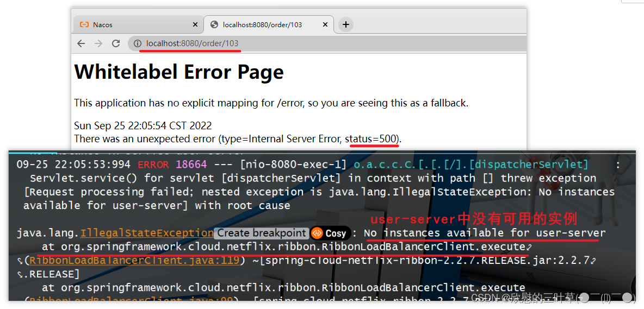Click the process ID 18664 in log
The height and width of the screenshot is (309, 644).
[191, 165]
